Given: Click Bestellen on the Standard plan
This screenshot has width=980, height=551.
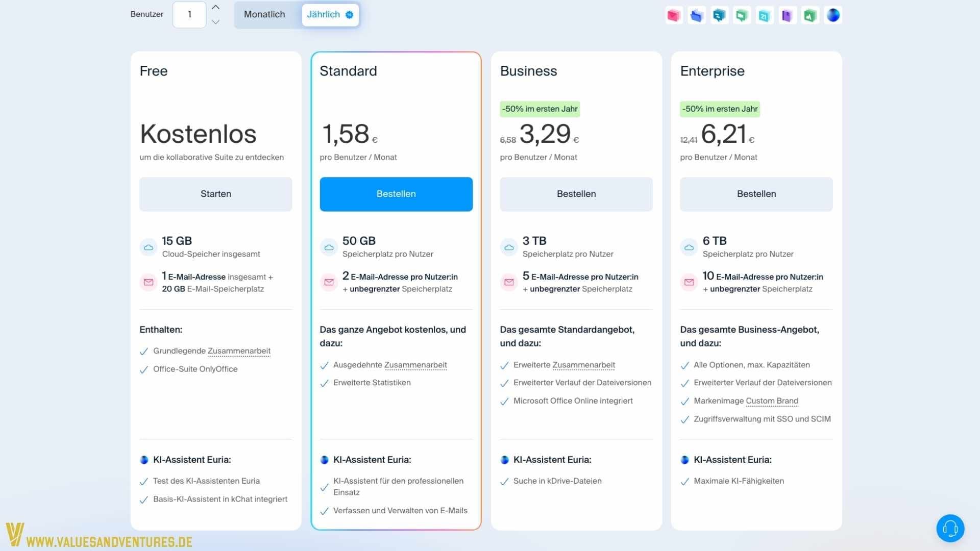Looking at the screenshot, I should (x=396, y=194).
